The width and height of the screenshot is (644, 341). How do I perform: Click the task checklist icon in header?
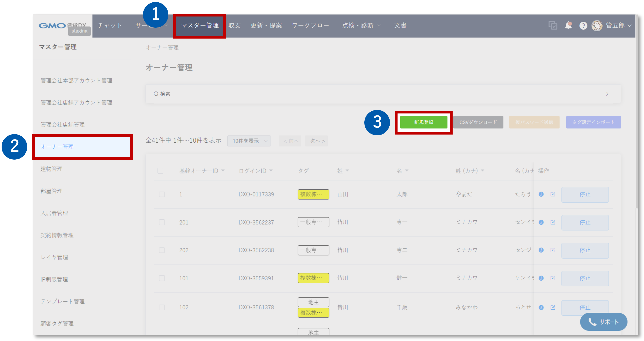[x=553, y=25]
